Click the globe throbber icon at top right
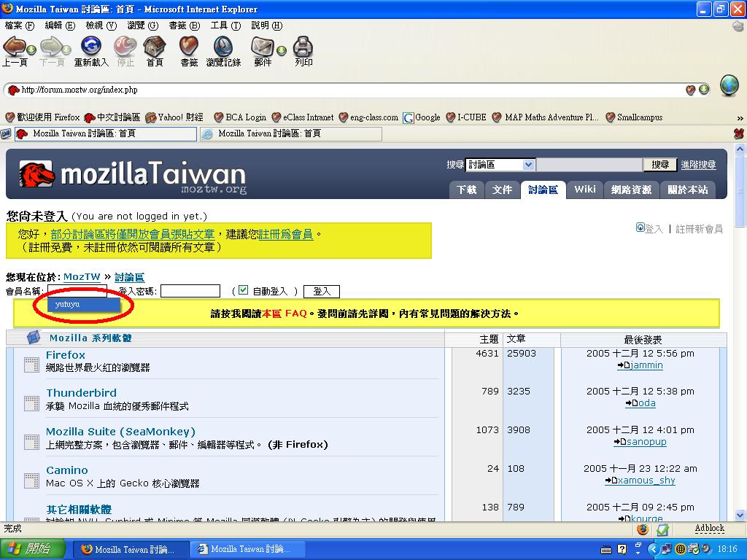The width and height of the screenshot is (747, 560). pos(729,85)
